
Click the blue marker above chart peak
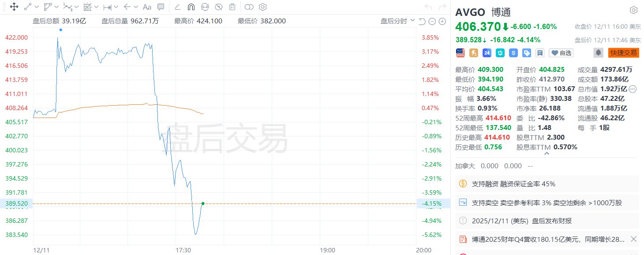tap(60, 30)
